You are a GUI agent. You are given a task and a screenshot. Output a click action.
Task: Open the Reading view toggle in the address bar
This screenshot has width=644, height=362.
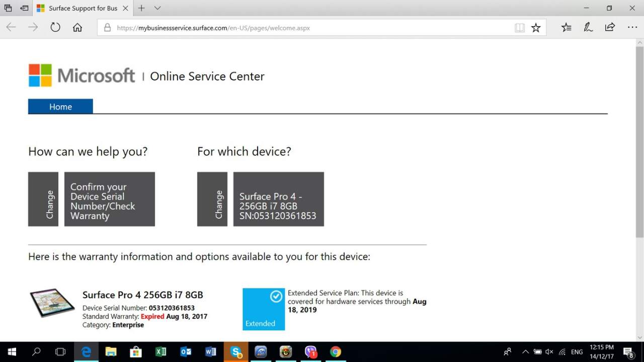tap(519, 27)
